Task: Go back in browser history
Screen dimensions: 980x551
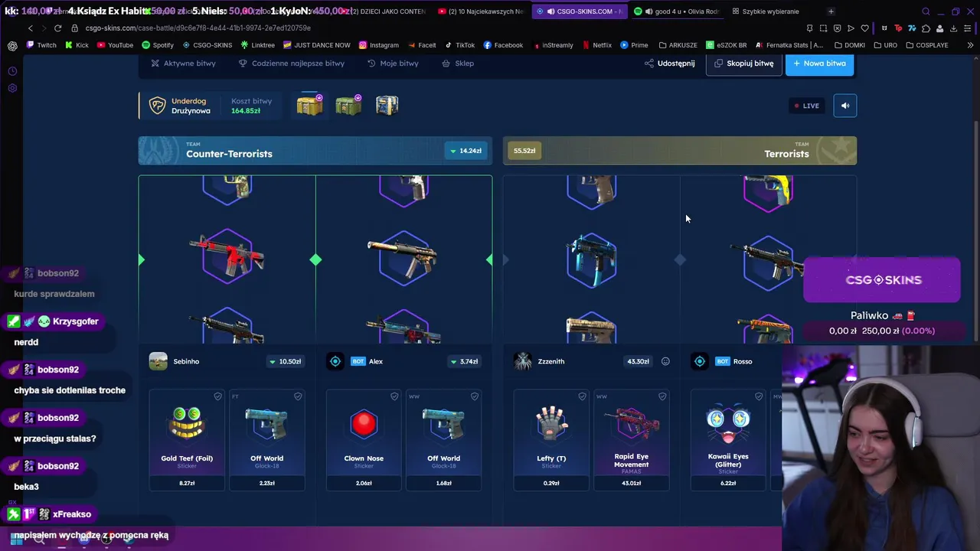Action: tap(31, 28)
